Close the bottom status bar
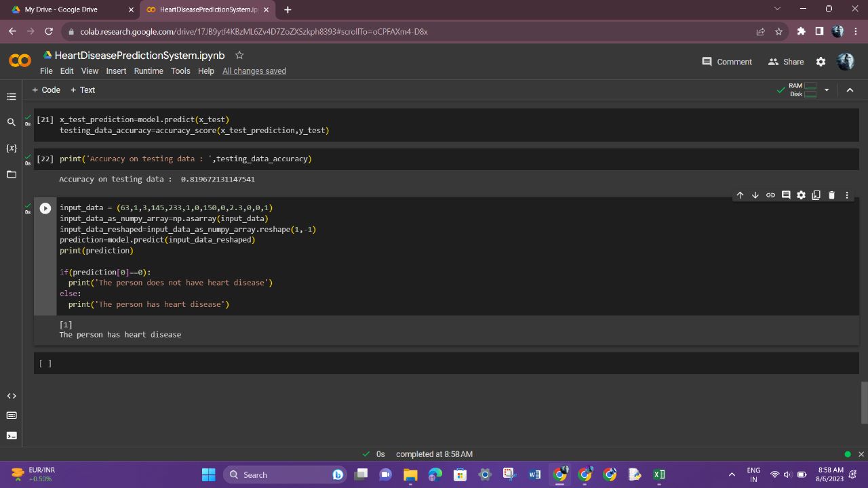This screenshot has height=488, width=868. tap(861, 454)
